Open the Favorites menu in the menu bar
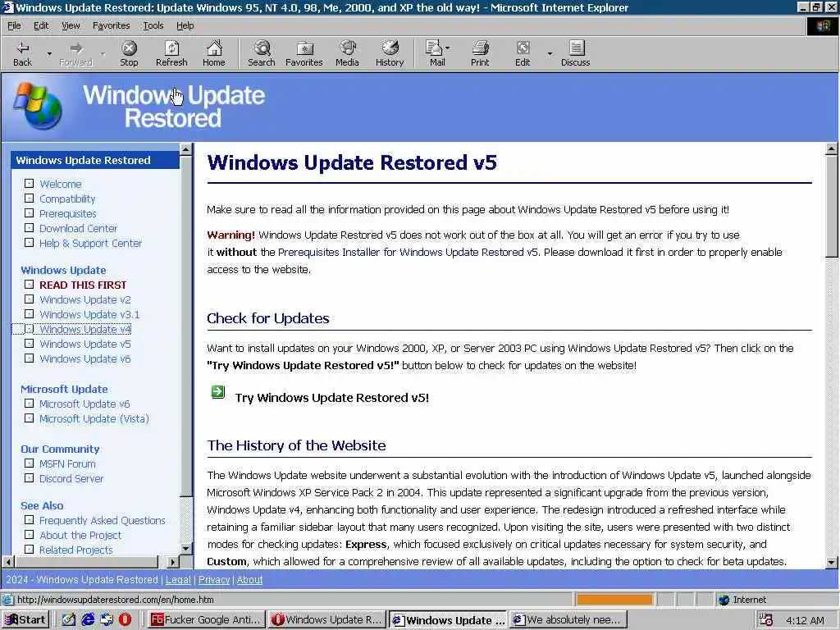The height and width of the screenshot is (630, 840). 111,25
